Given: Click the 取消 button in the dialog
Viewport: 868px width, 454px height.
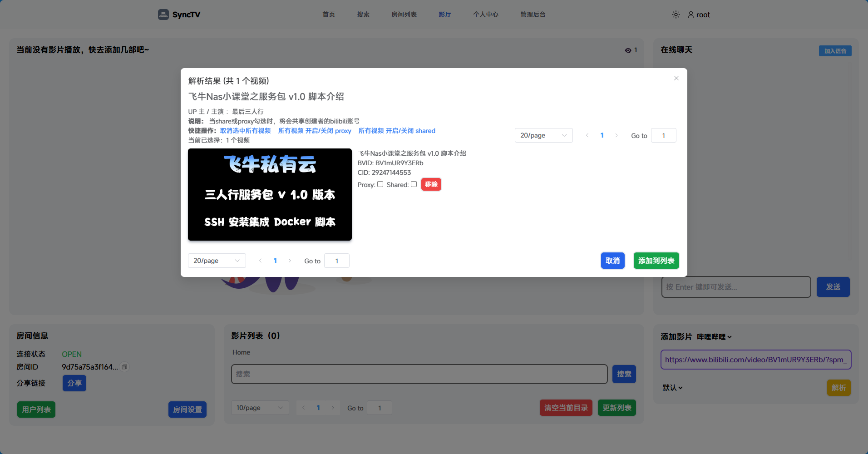Looking at the screenshot, I should tap(613, 261).
